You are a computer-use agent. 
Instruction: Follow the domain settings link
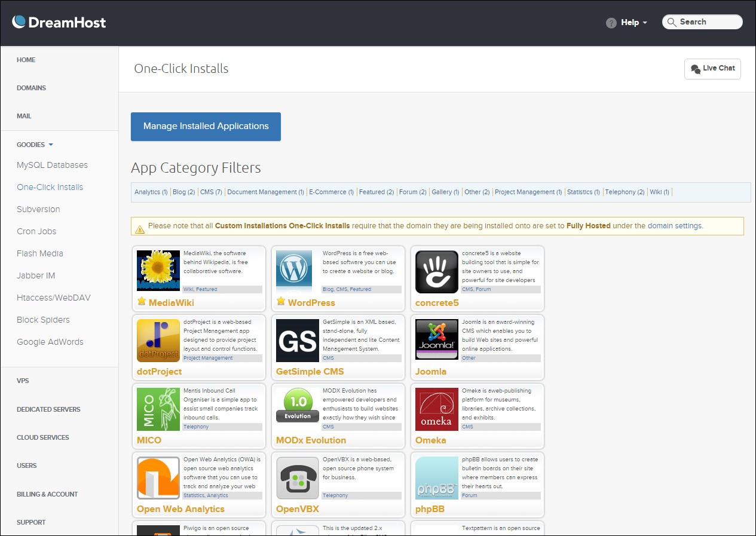(x=675, y=226)
